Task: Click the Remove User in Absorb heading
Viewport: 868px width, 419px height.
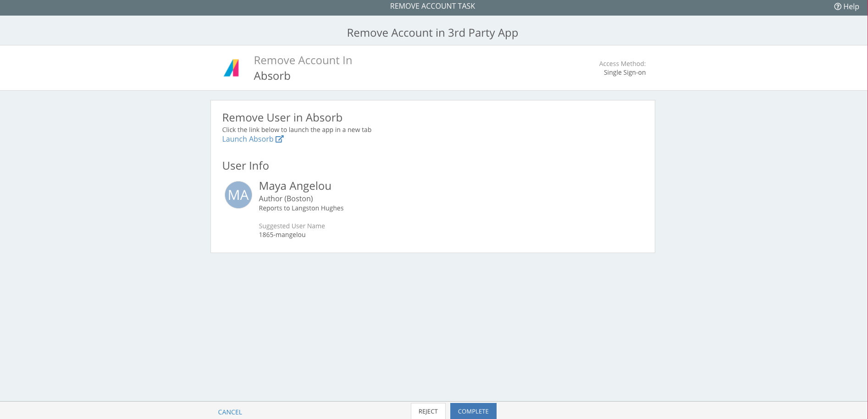Action: 282,117
